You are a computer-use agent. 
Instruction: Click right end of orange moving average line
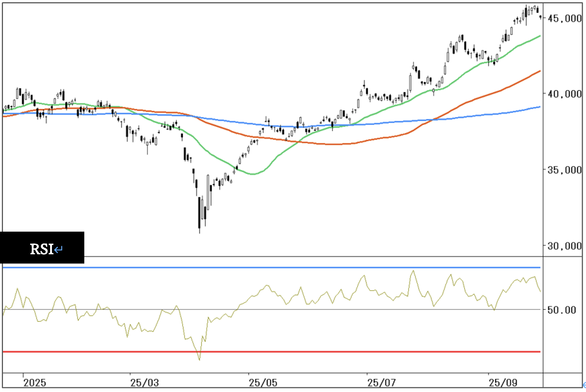539,71
